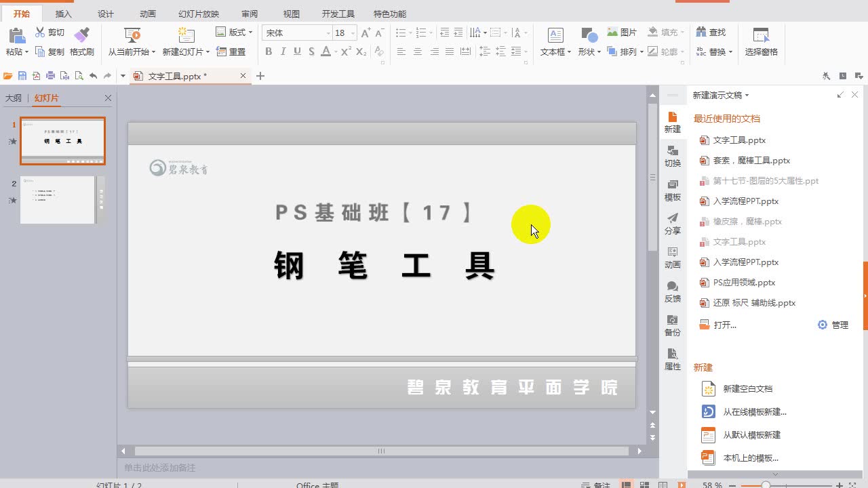Image resolution: width=868 pixels, height=488 pixels.
Task: Toggle align left paragraph button
Action: click(x=401, y=52)
